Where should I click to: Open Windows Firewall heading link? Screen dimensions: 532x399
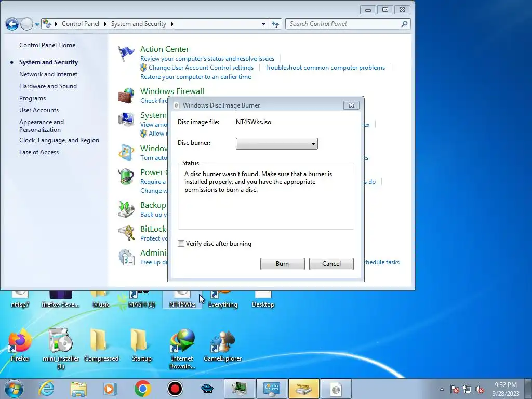coord(172,91)
